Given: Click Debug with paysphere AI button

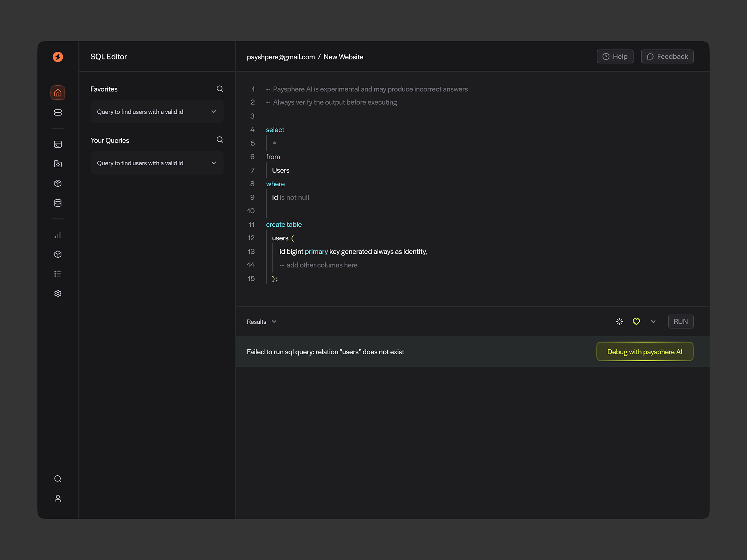Looking at the screenshot, I should (645, 351).
